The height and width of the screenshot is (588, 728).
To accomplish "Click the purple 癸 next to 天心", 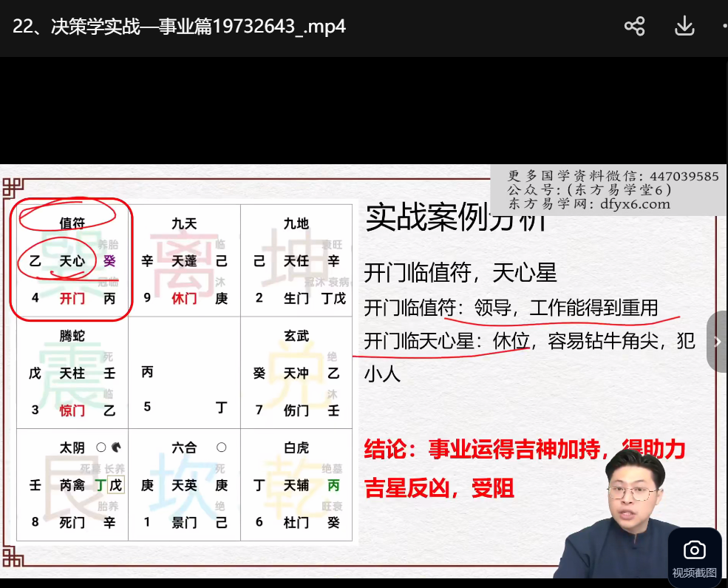I will [109, 261].
